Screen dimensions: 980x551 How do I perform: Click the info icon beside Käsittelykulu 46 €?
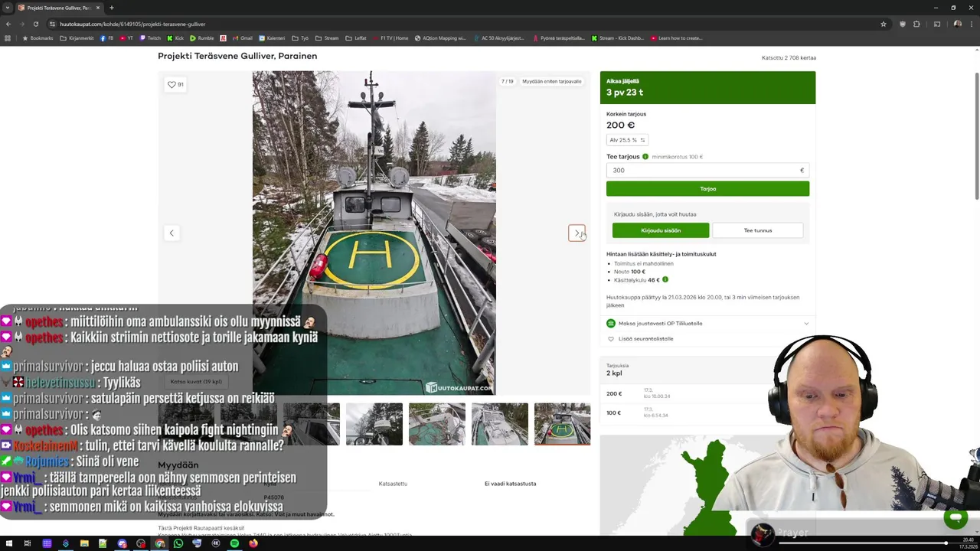pos(665,280)
